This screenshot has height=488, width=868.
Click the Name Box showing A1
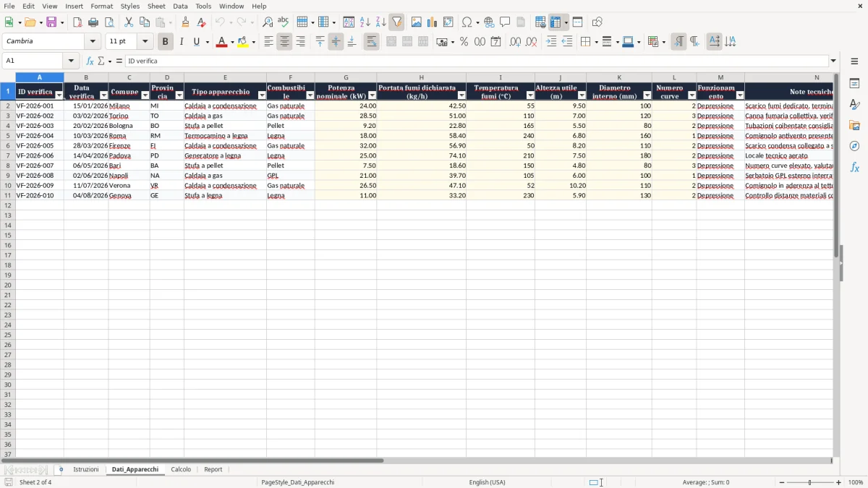33,61
